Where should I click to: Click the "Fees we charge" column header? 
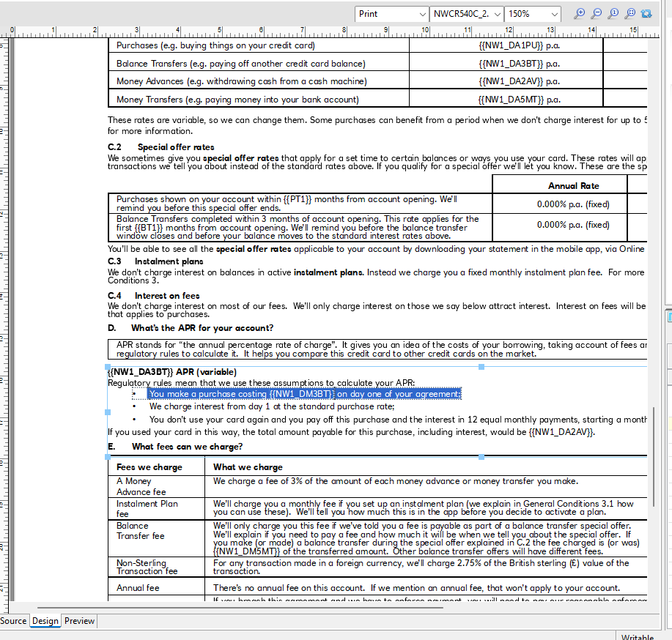tap(149, 467)
